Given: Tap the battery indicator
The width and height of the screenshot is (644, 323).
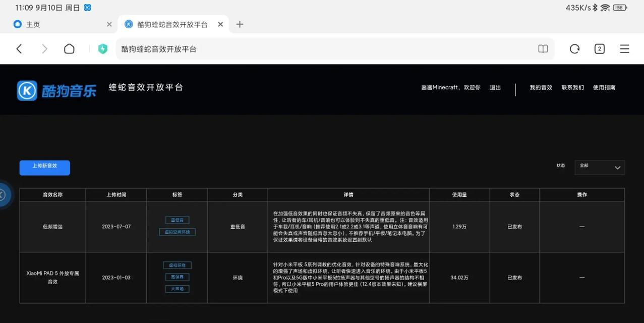Looking at the screenshot, I should coord(620,8).
